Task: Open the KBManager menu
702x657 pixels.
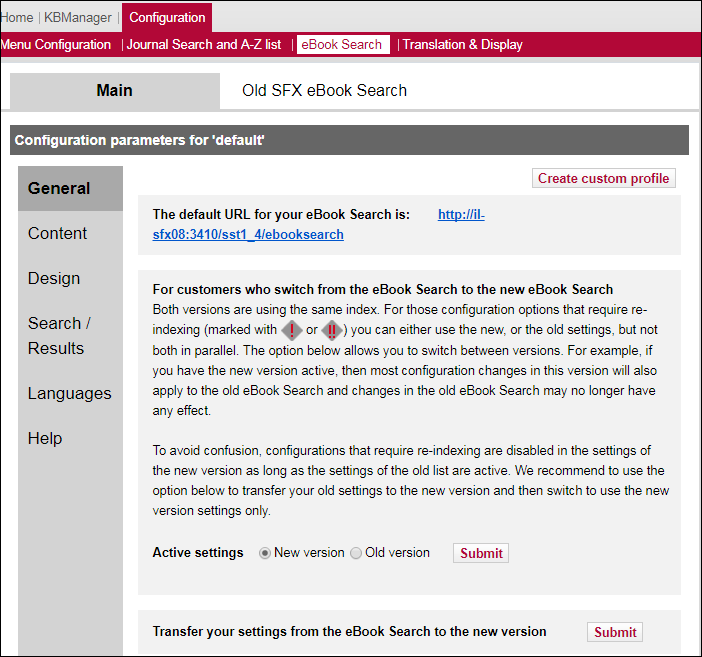Action: click(x=78, y=17)
